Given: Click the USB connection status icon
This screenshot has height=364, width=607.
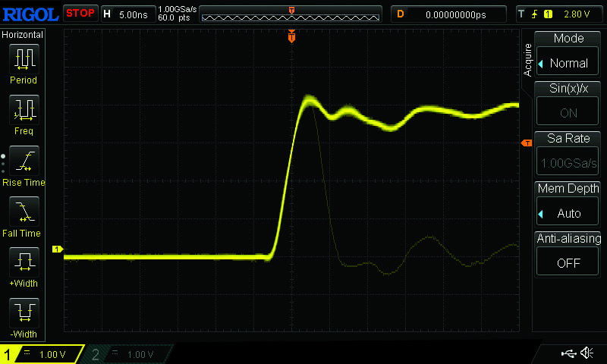Looking at the screenshot, I should [x=568, y=353].
